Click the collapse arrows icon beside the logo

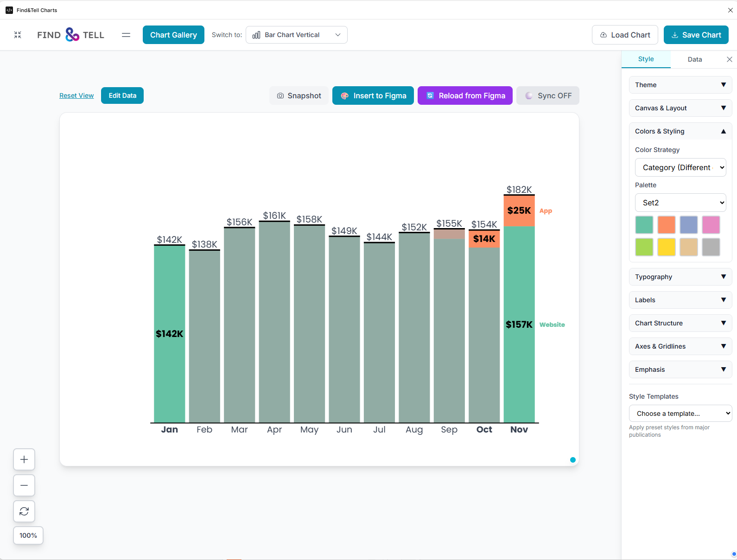pyautogui.click(x=18, y=35)
